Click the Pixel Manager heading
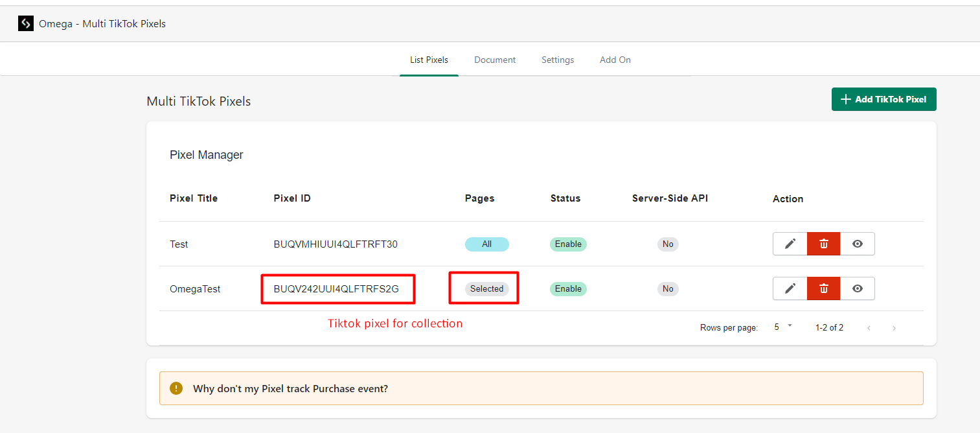This screenshot has height=433, width=980. [207, 155]
